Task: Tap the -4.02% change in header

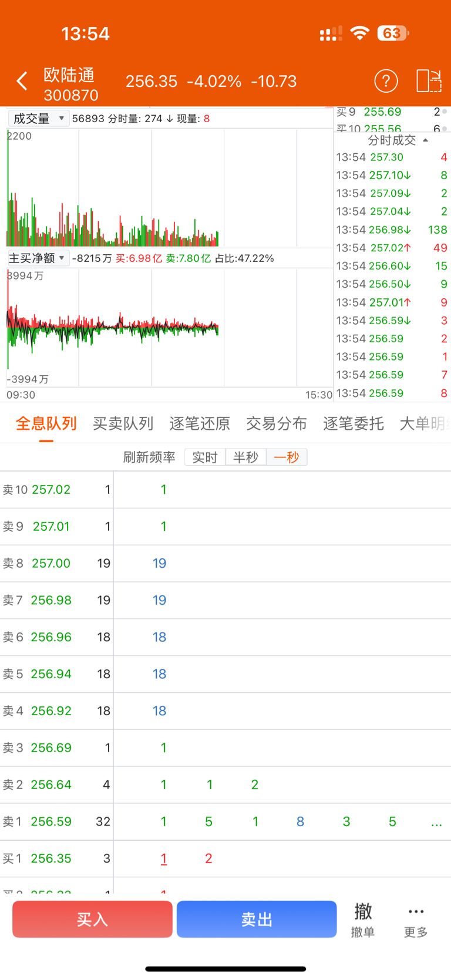Action: click(214, 82)
